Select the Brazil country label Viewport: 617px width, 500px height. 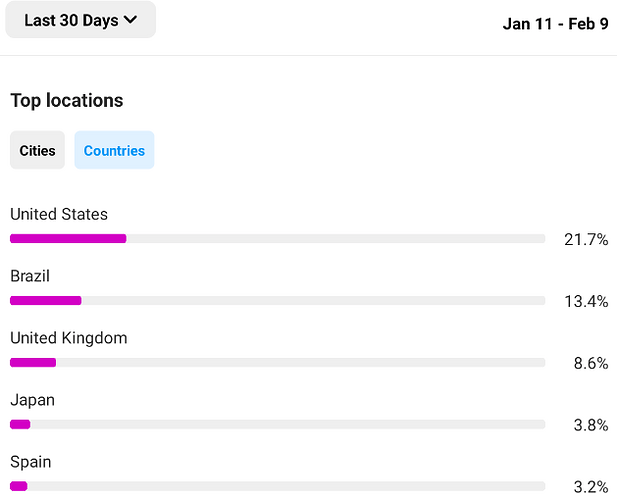pos(30,276)
